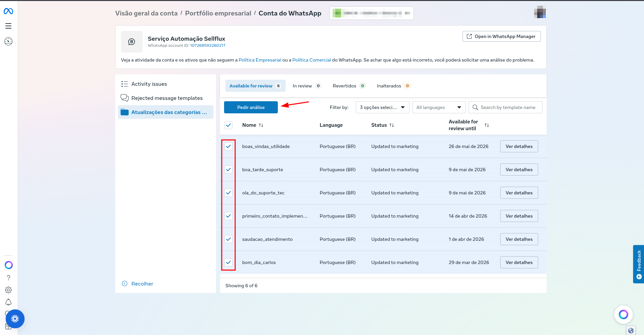This screenshot has width=644, height=335.
Task: Sort by Nome column arrows
Action: (261, 125)
